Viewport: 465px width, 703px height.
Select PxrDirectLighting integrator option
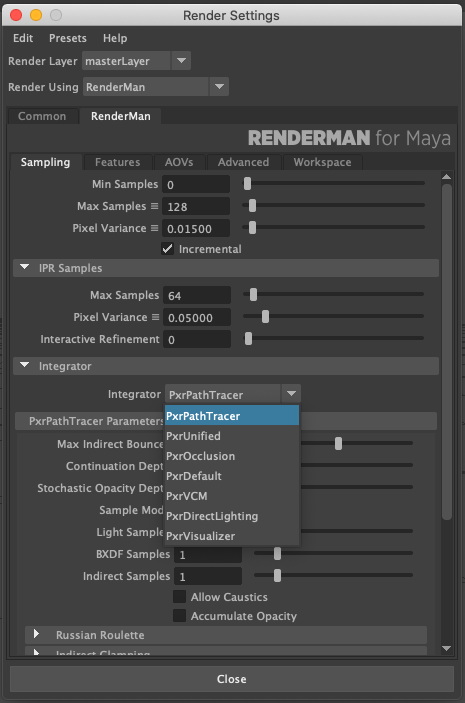[x=232, y=516]
